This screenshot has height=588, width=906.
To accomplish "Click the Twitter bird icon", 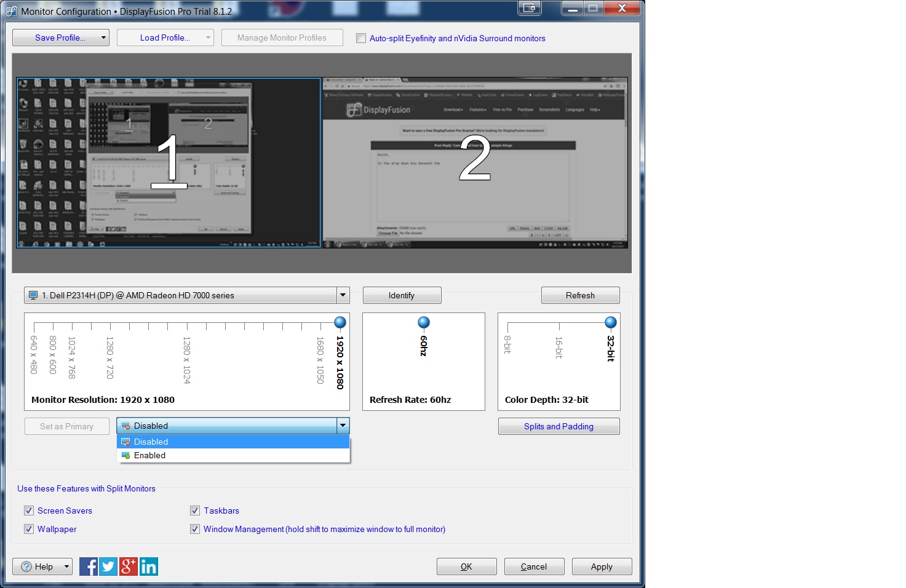I will pos(108,566).
